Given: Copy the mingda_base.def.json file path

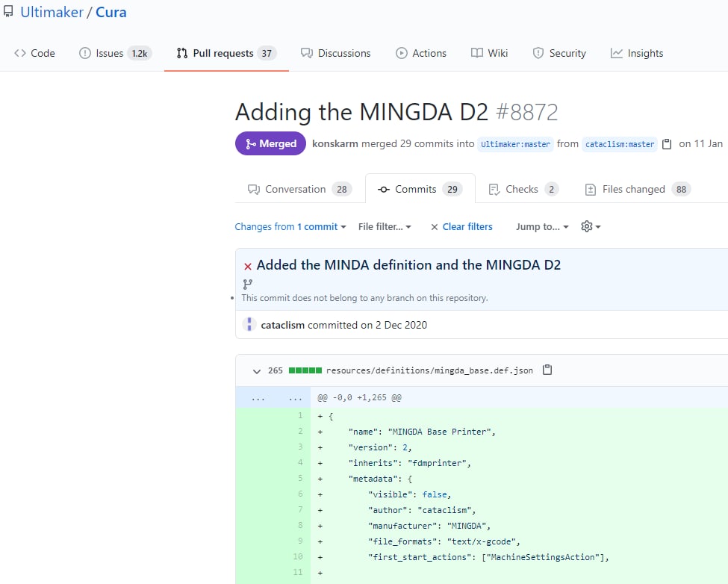Looking at the screenshot, I should pyautogui.click(x=547, y=370).
